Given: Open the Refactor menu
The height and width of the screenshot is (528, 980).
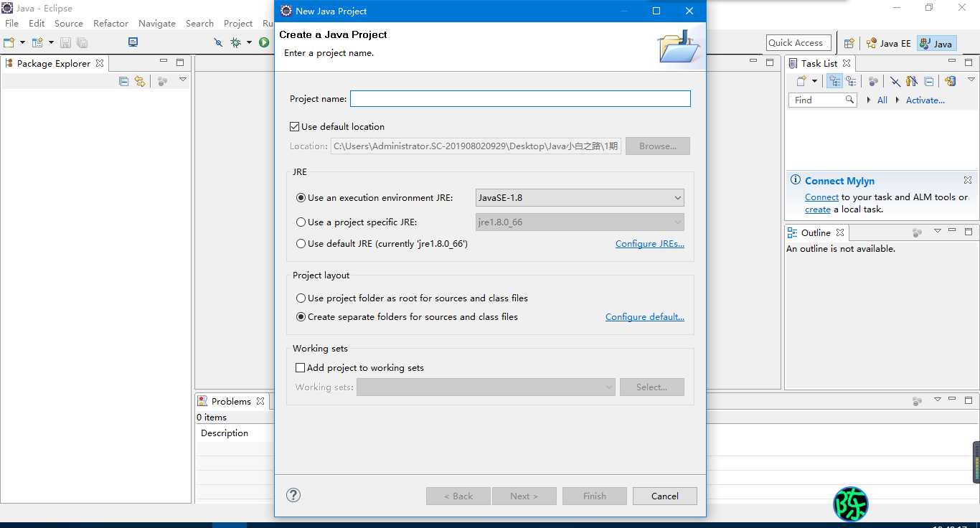Looking at the screenshot, I should (110, 23).
